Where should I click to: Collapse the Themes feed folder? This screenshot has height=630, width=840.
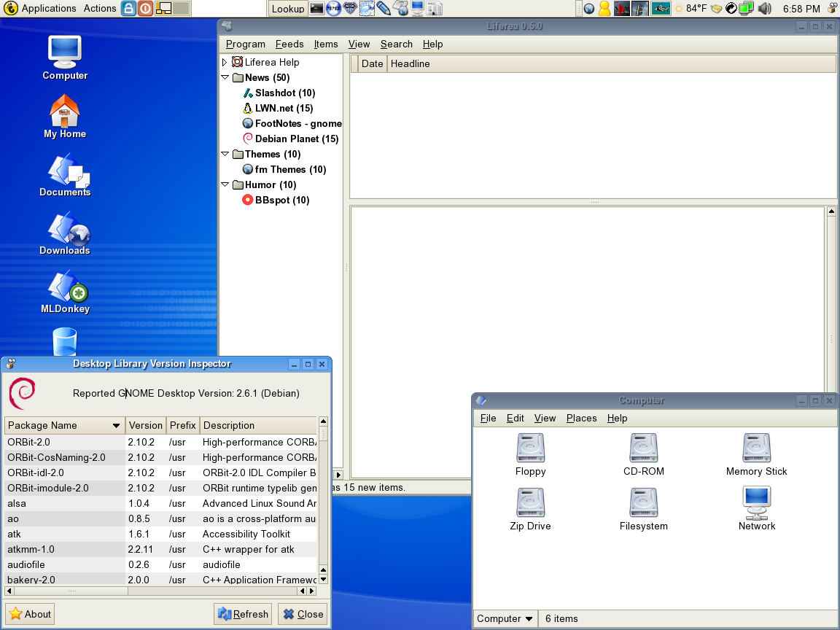pos(225,155)
